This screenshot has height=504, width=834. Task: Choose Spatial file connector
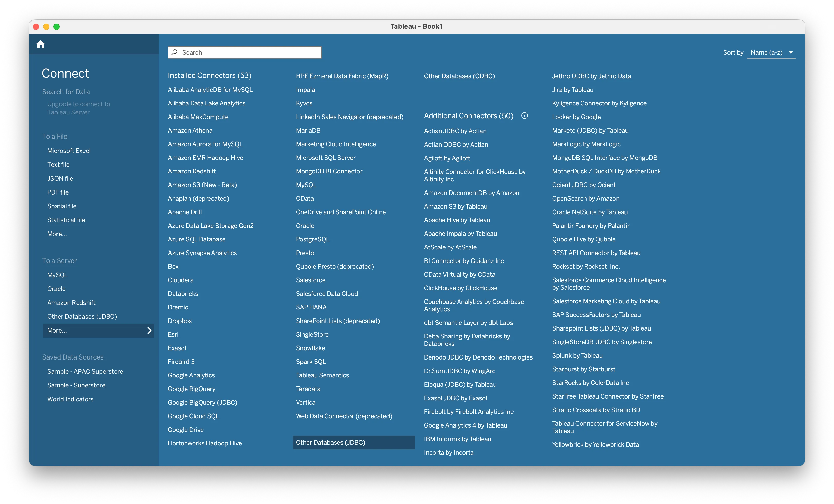pyautogui.click(x=62, y=206)
